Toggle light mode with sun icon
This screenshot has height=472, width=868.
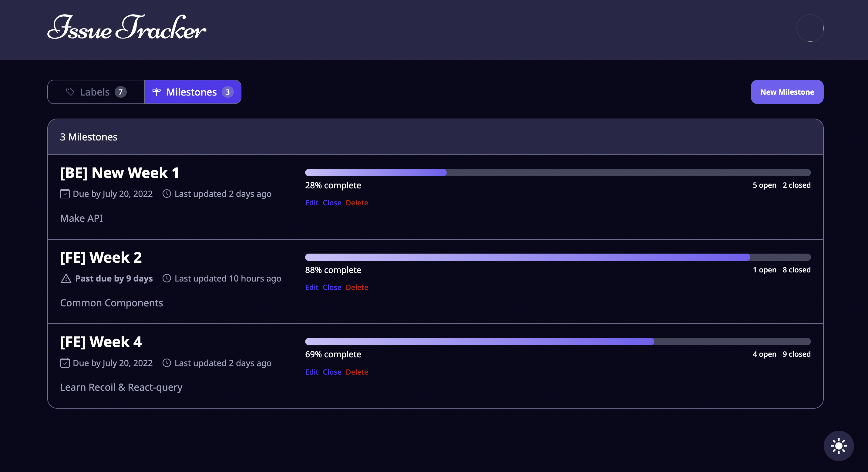838,446
